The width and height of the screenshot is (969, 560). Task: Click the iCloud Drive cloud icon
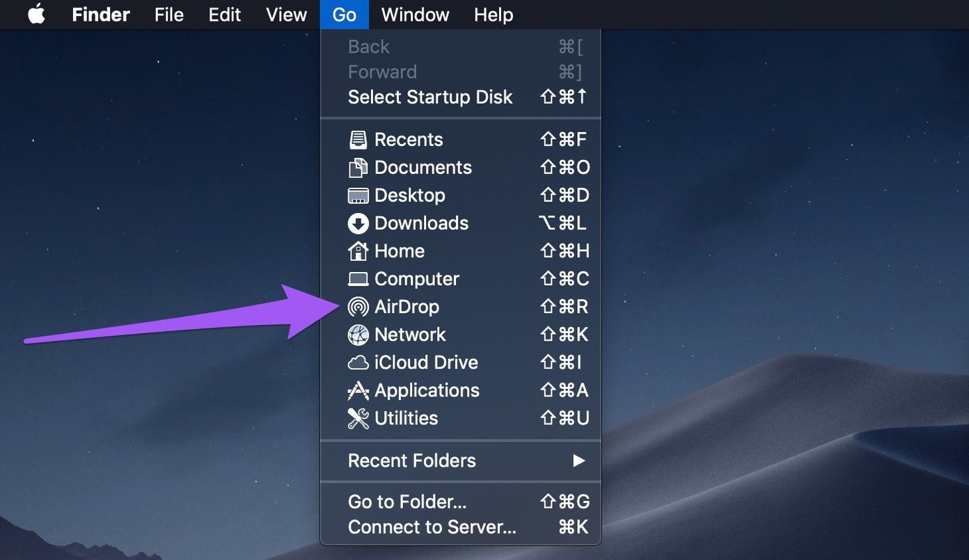[x=358, y=362]
